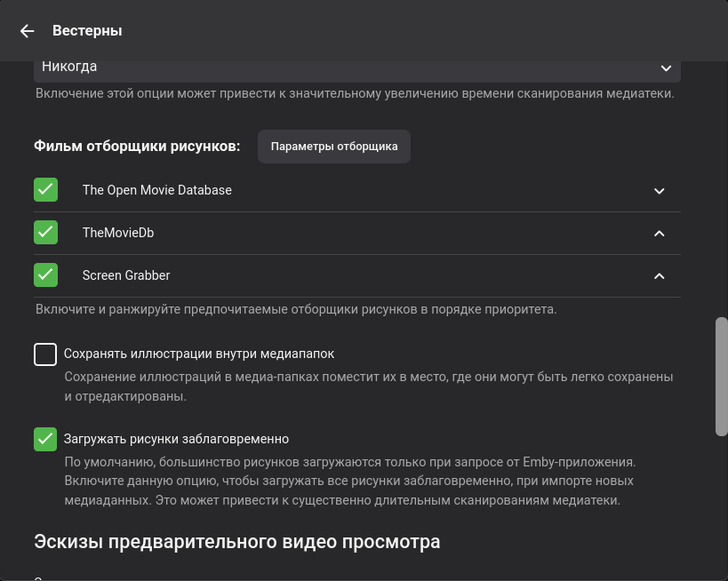Click the Эскизы предварительного видео просмотра heading
The height and width of the screenshot is (581, 728).
[236, 541]
